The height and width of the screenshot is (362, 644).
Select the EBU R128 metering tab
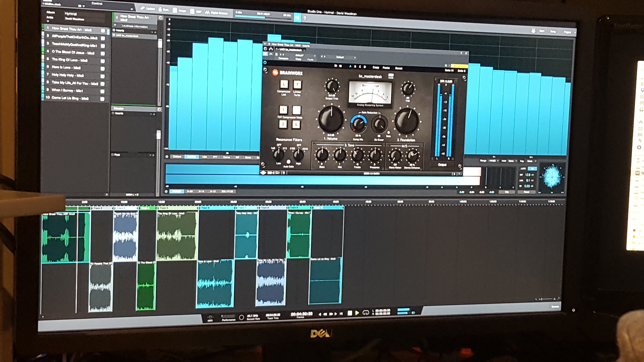coord(227,191)
